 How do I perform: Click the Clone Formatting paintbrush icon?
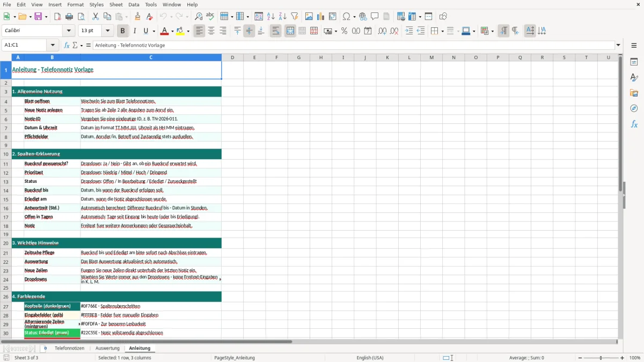(138, 17)
